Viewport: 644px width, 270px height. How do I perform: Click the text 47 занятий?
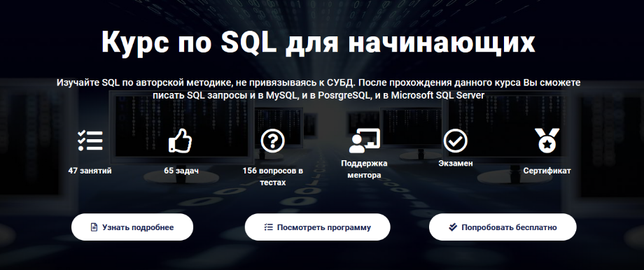(x=90, y=171)
